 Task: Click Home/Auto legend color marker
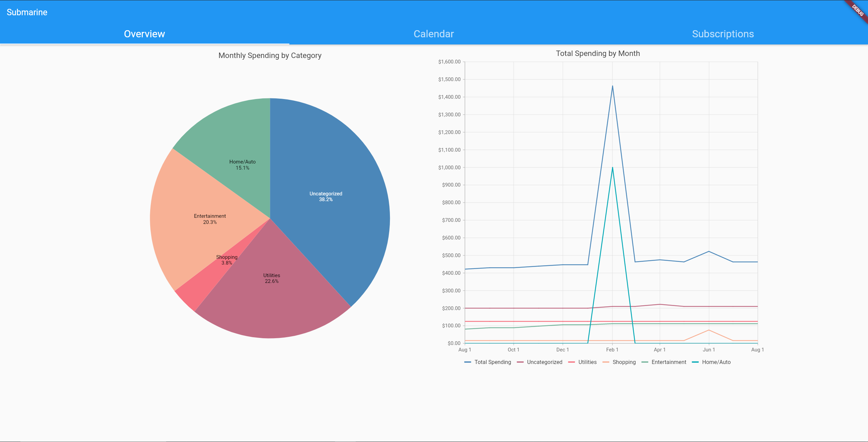[695, 362]
